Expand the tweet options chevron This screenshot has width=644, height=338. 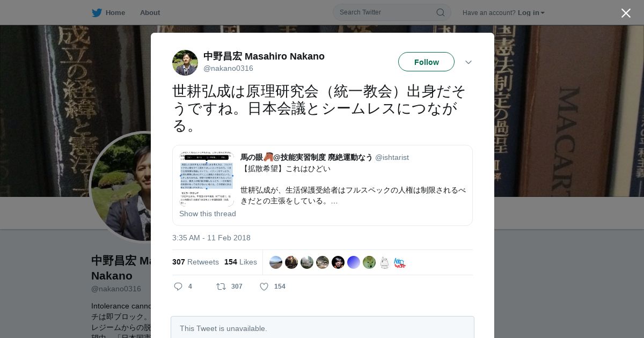point(469,62)
